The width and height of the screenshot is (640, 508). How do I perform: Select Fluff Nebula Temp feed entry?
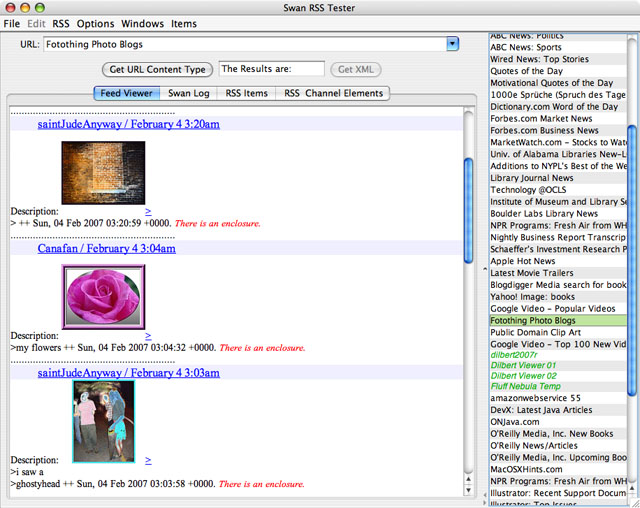[x=525, y=386]
